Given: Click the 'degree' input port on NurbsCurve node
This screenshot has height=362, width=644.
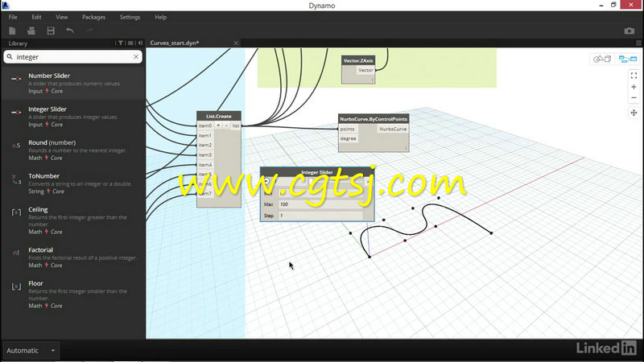Looking at the screenshot, I should click(349, 138).
